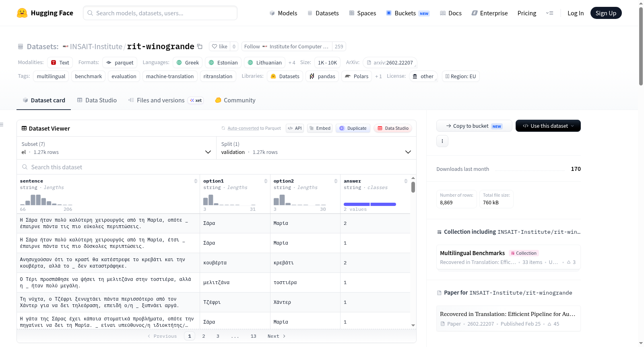Open the Community tab
Viewport: 644px width, 347px height.
click(235, 100)
